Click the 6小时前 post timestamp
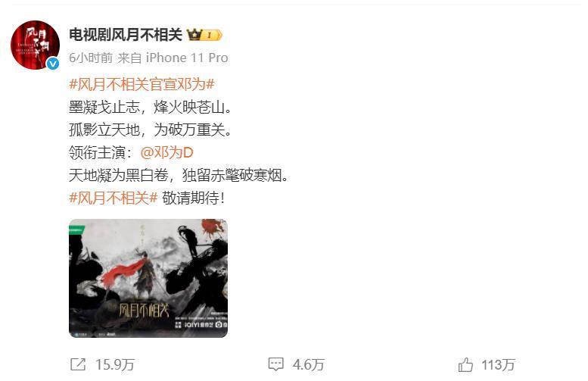The height and width of the screenshot is (381, 588). point(91,58)
